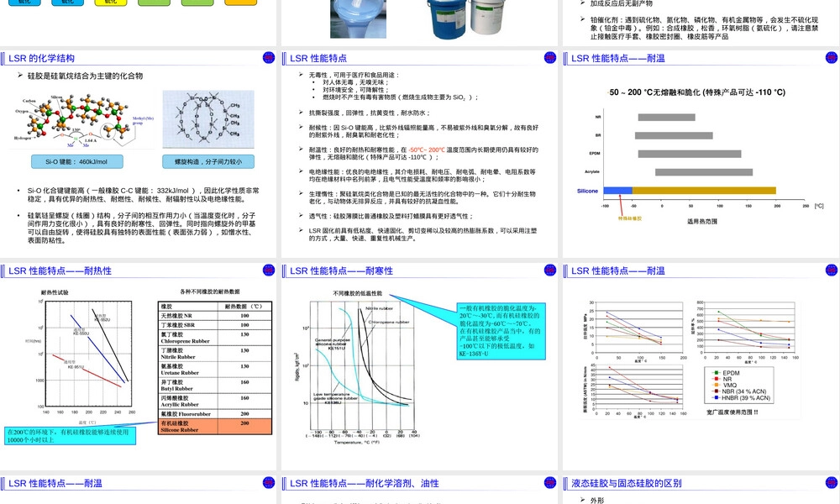Screen dimensions: 840x504
Task: Click the logo icon on the bar-chart 耐温 slide
Action: coord(832,57)
